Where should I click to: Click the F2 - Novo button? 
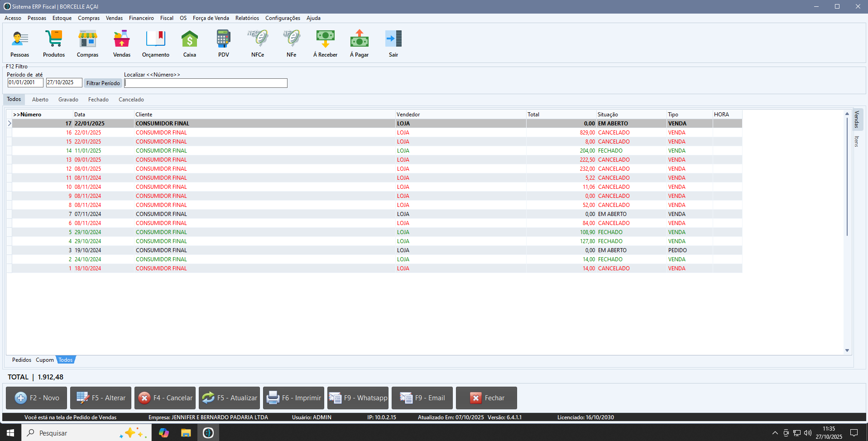click(x=36, y=398)
